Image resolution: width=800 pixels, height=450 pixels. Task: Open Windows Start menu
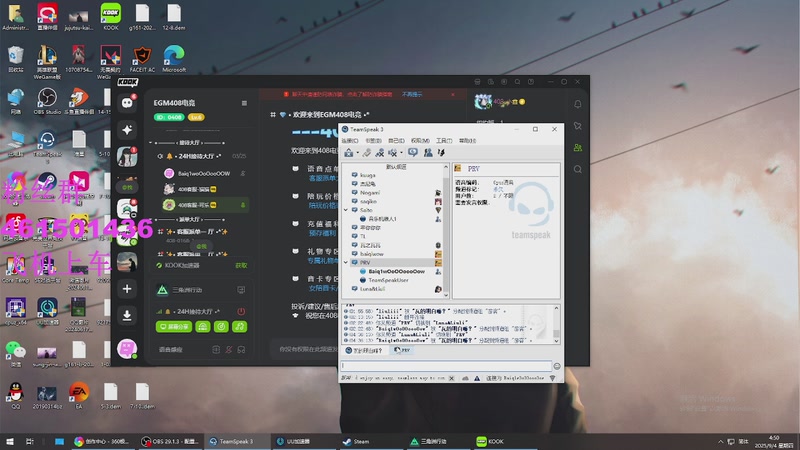tap(10, 441)
